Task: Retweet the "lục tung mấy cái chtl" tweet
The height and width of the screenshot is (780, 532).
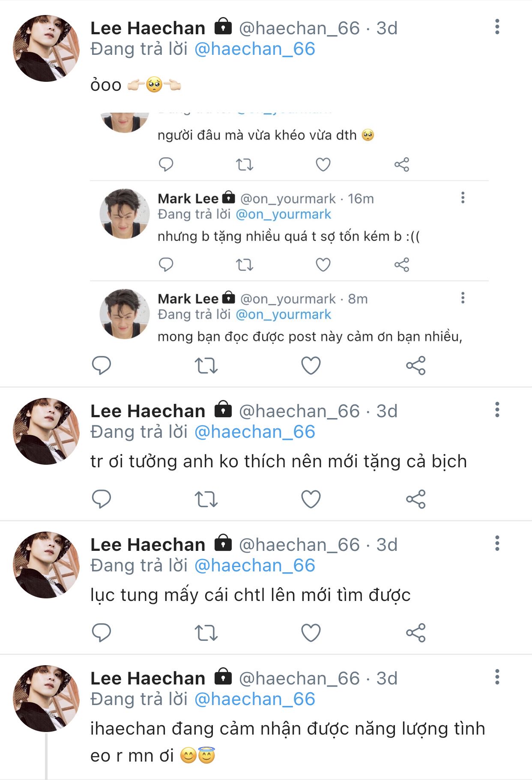Action: [206, 633]
